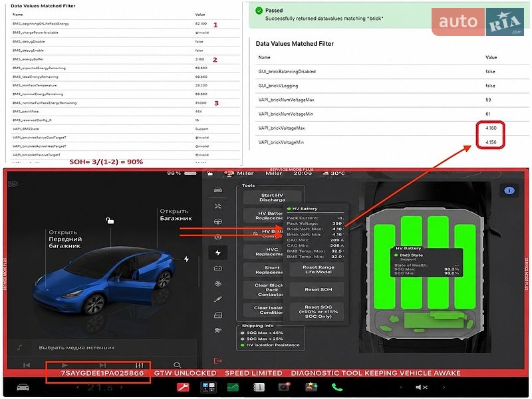The height and width of the screenshot is (399, 532).
Task: Mute volume with speaker icon
Action: click(x=422, y=387)
